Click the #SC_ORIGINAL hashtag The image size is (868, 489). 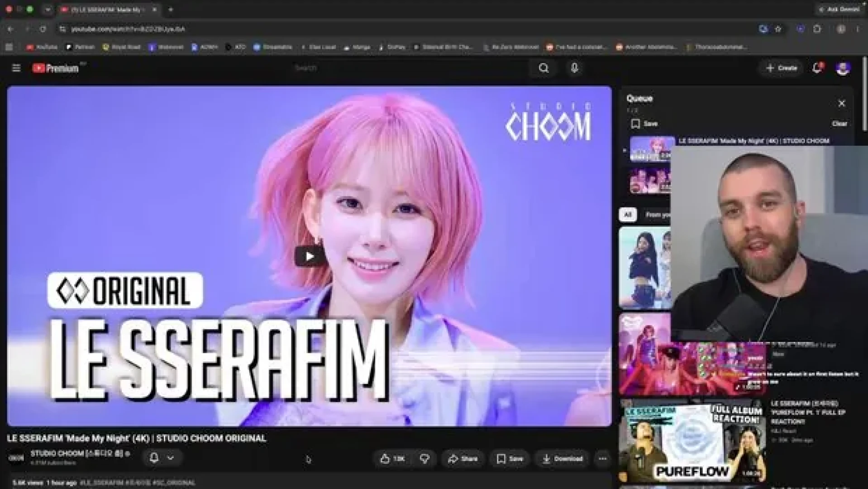(x=174, y=483)
